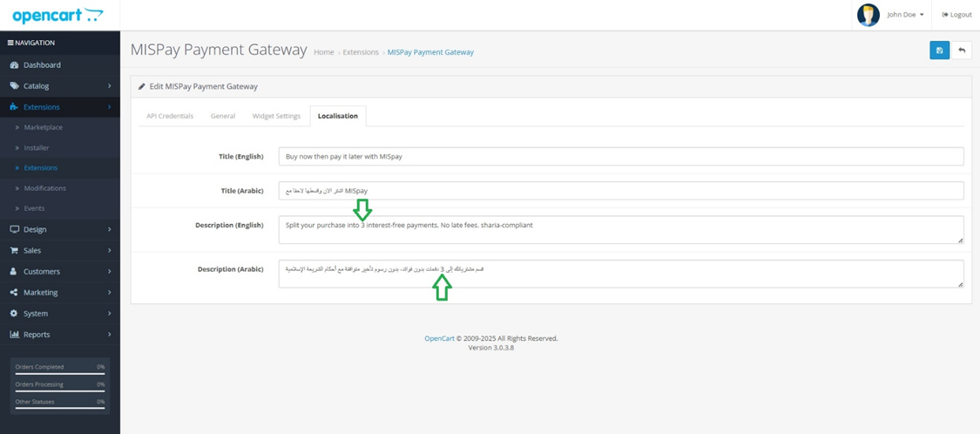Expand the Design menu chevron

point(110,229)
